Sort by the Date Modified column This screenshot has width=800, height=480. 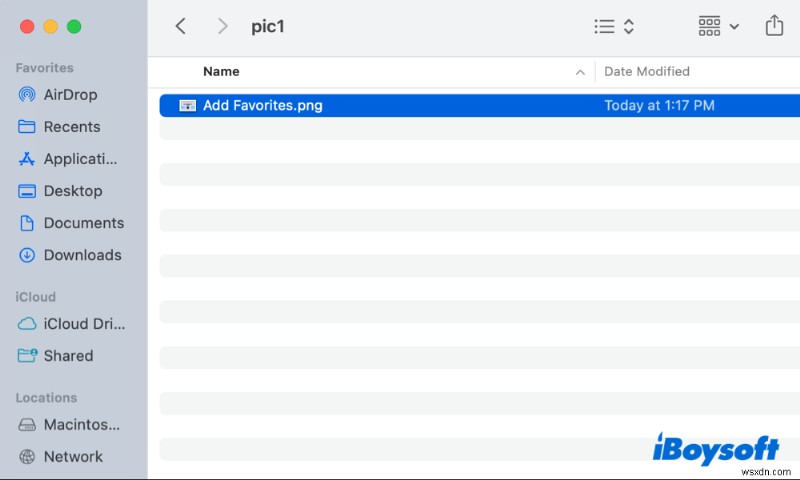(x=647, y=72)
